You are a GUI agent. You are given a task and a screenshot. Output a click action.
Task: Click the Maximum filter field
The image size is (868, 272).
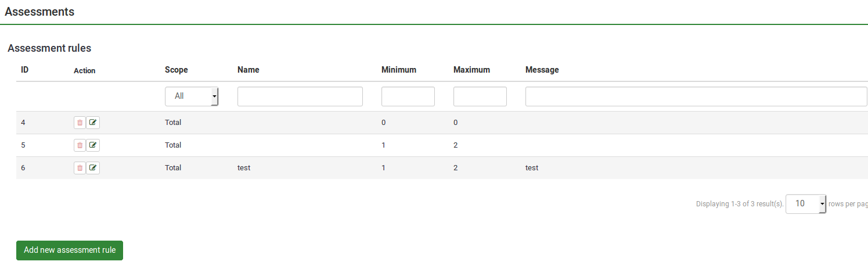[x=480, y=96]
